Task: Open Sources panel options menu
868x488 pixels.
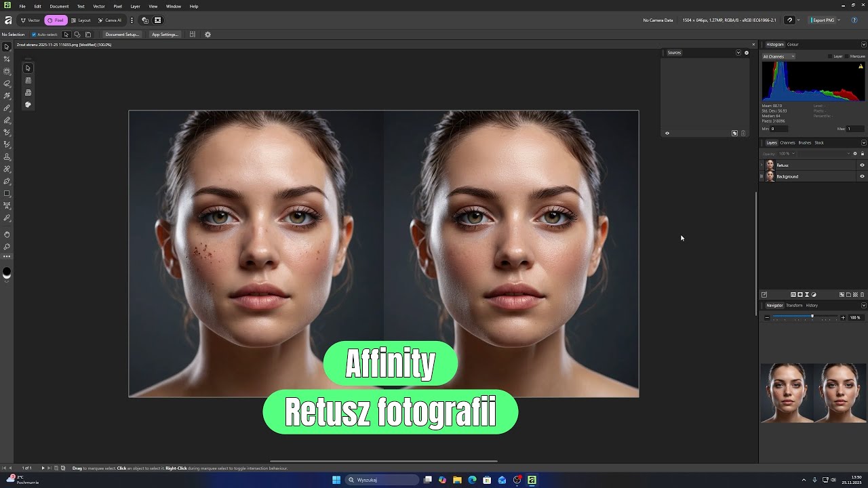Action: pos(738,52)
